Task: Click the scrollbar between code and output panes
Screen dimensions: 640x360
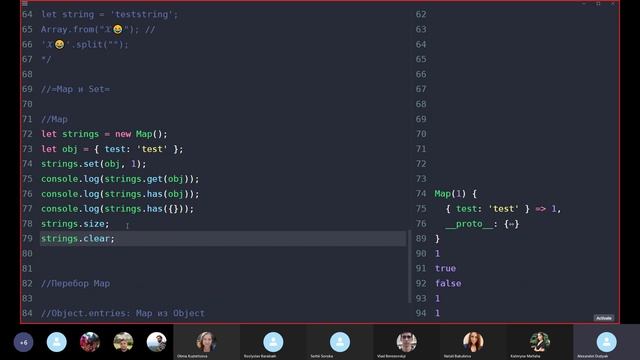Action: [x=409, y=267]
